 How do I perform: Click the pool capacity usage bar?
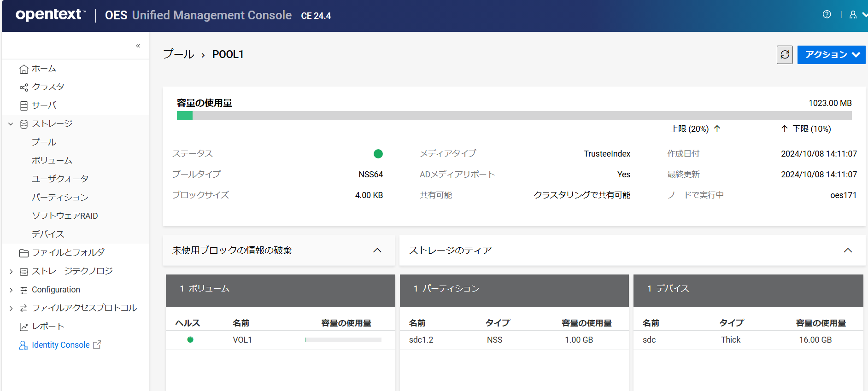pyautogui.click(x=514, y=116)
